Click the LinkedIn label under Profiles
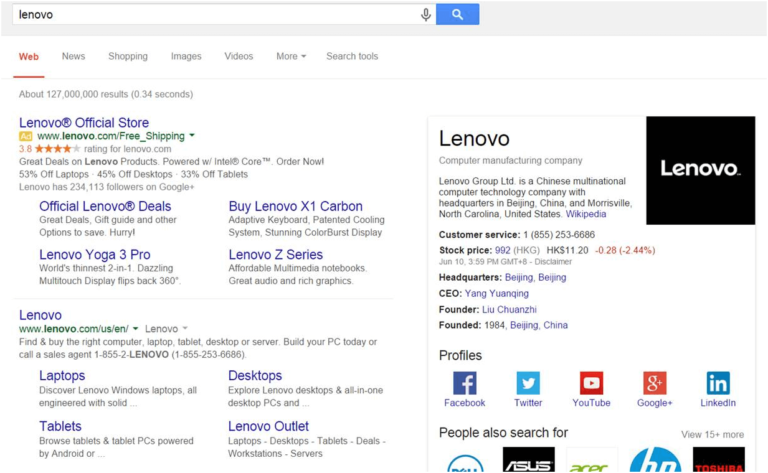 [x=718, y=402]
